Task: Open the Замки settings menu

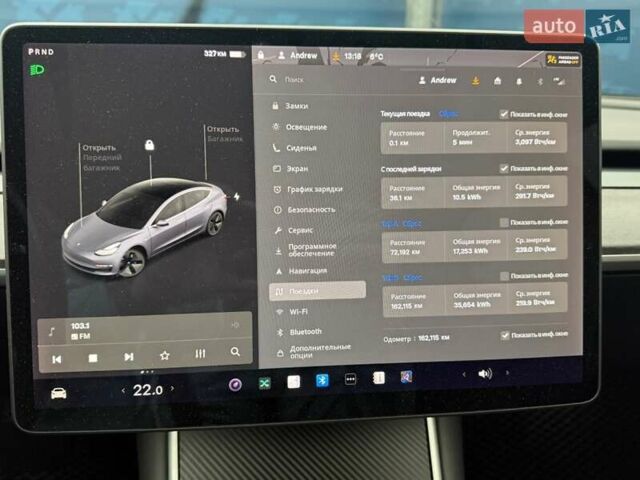Action: pos(296,105)
